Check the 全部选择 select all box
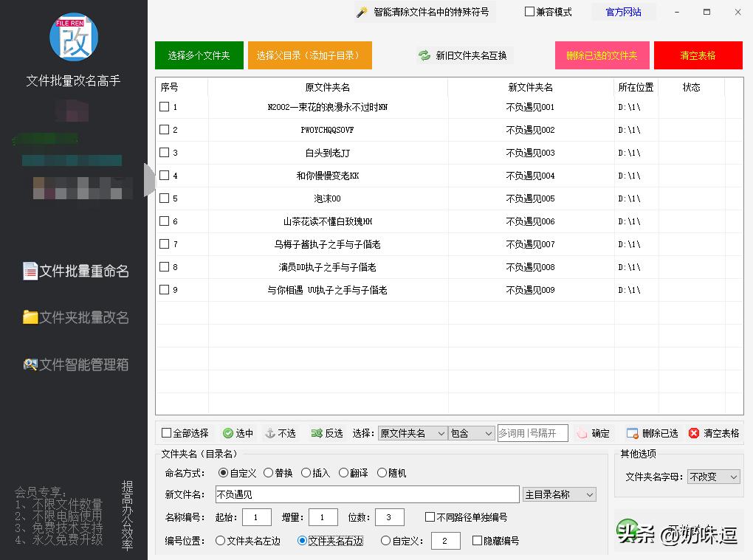This screenshot has height=560, width=753. [166, 433]
